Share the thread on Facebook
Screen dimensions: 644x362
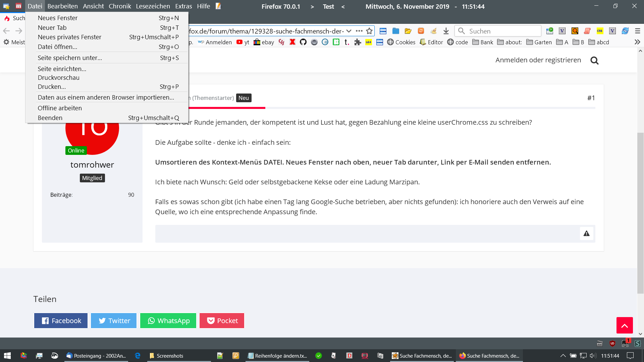(61, 321)
